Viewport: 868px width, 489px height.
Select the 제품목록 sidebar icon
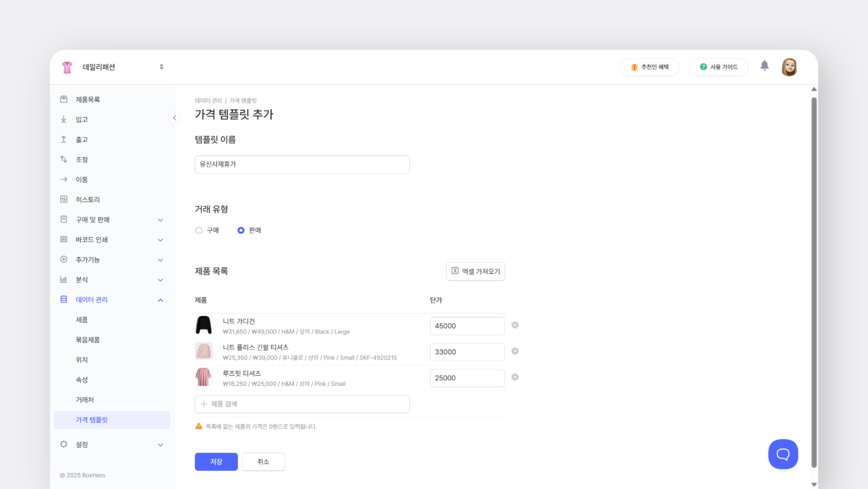coord(63,99)
